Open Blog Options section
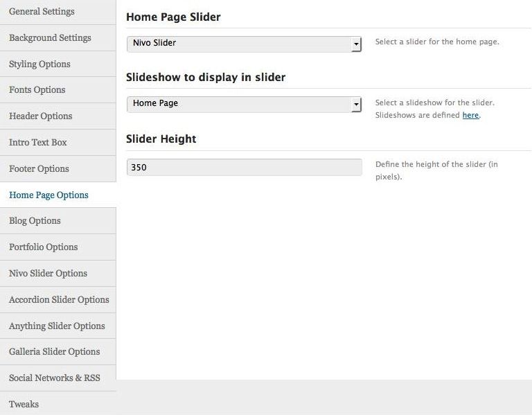Viewport: 532px width, 415px height. (x=35, y=221)
